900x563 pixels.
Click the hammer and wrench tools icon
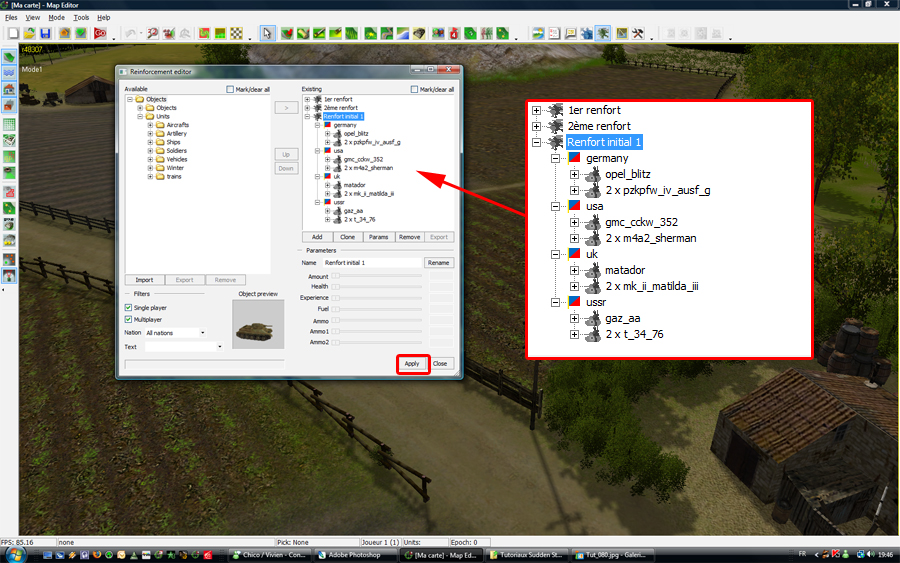[x=638, y=33]
